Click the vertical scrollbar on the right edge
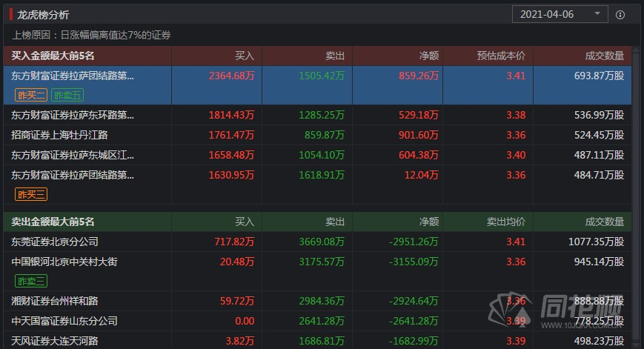The height and width of the screenshot is (349, 644). 637,185
